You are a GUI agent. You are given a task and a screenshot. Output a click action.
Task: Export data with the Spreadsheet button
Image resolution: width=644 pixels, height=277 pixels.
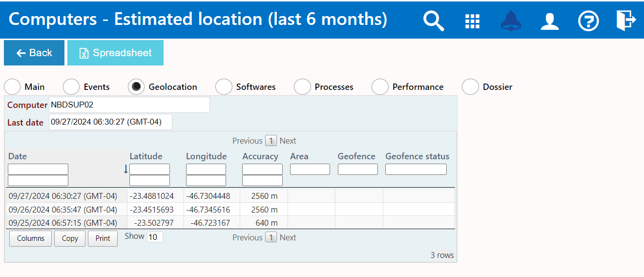point(115,53)
